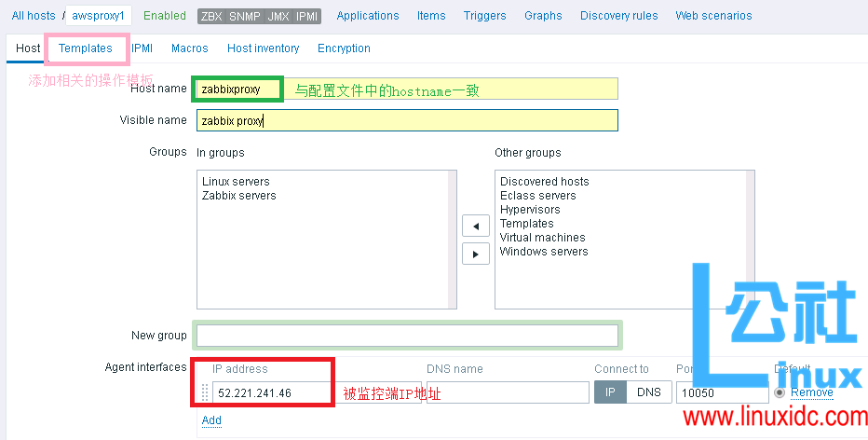The image size is (868, 440).
Task: Select Windows servers in Other groups
Action: click(x=544, y=251)
